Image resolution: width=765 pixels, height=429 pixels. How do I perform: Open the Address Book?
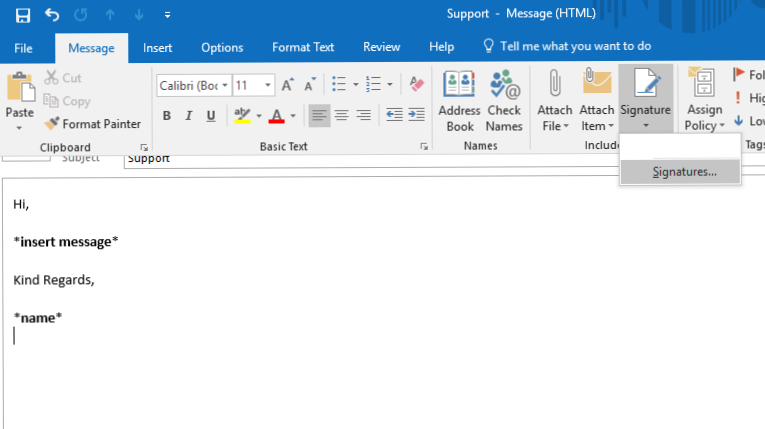coord(460,101)
